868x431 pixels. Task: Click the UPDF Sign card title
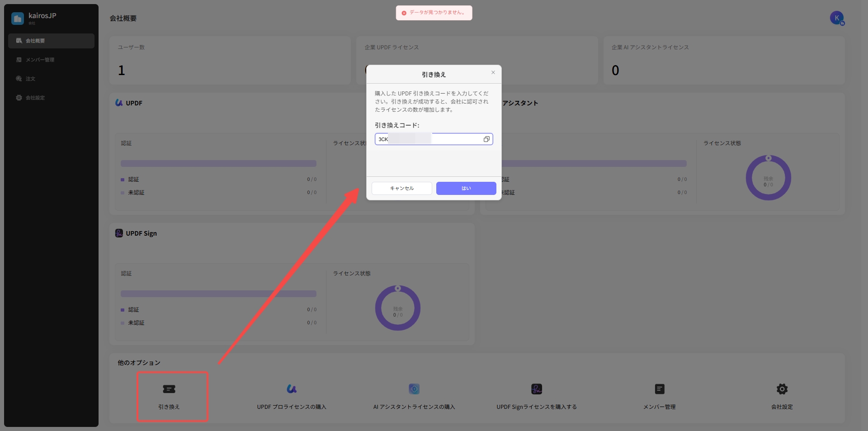coord(141,233)
